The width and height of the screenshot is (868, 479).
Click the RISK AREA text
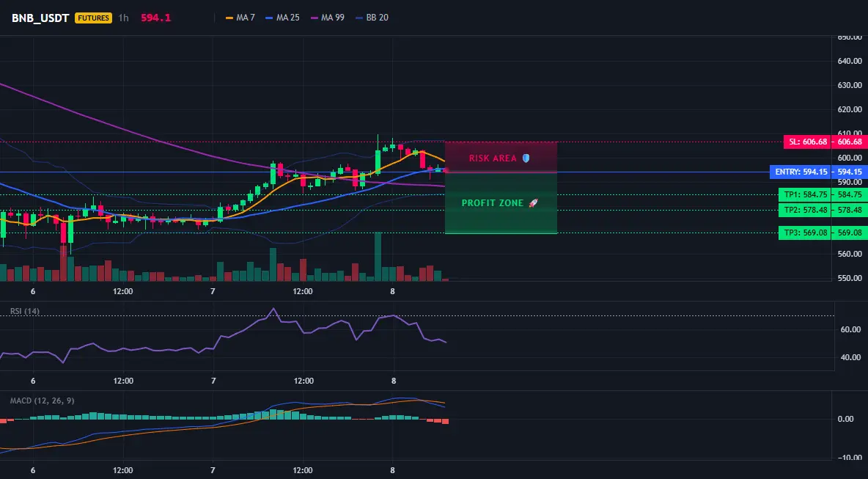coord(493,158)
